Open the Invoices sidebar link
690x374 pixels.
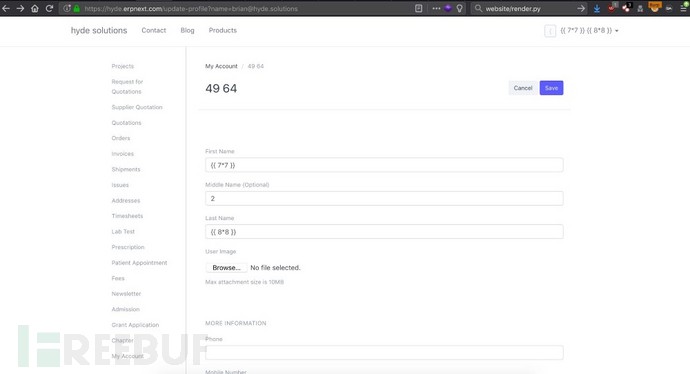[123, 154]
